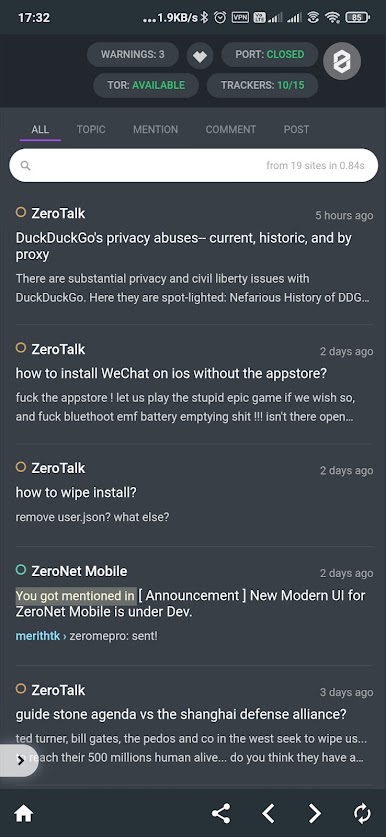This screenshot has height=837, width=386.
Task: Tap the heart donate icon
Action: pos(200,56)
